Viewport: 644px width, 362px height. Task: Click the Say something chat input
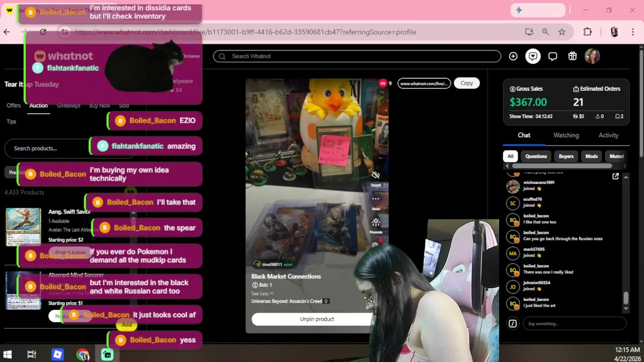575,324
